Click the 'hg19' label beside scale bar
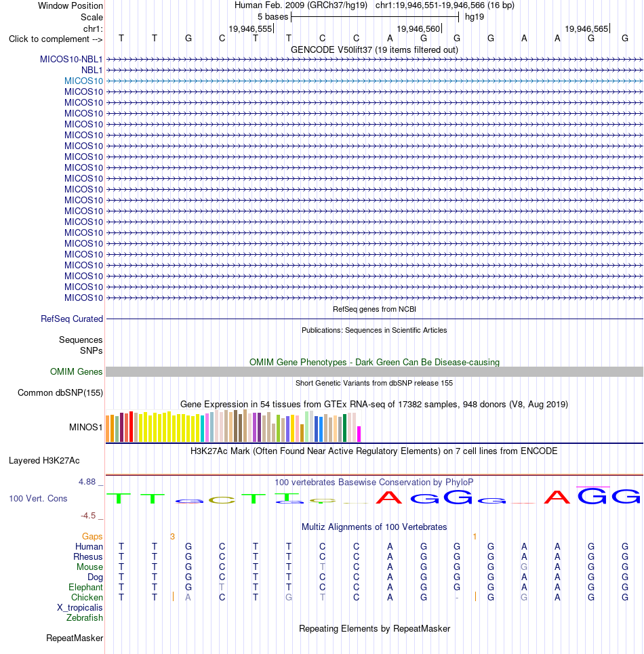Viewport: 644px width, 654px height. [x=475, y=17]
